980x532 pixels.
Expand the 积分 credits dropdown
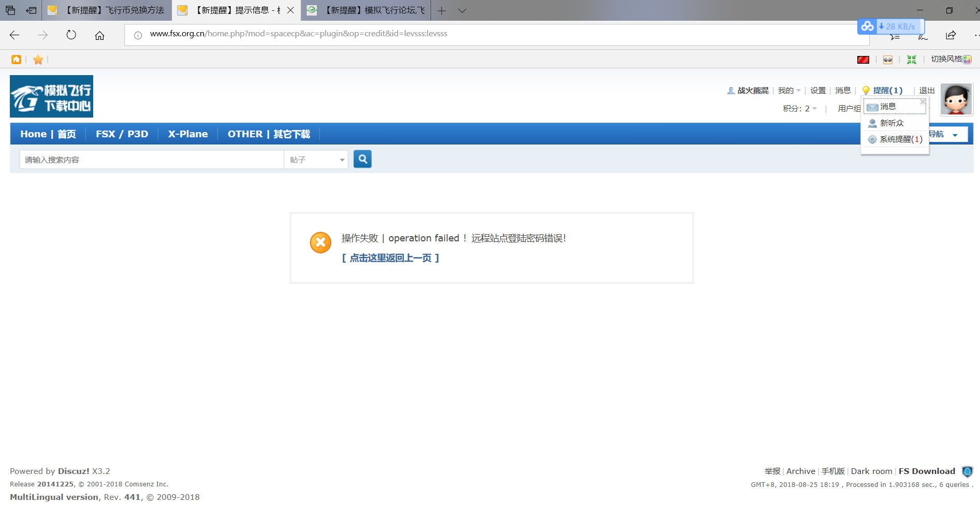(800, 108)
